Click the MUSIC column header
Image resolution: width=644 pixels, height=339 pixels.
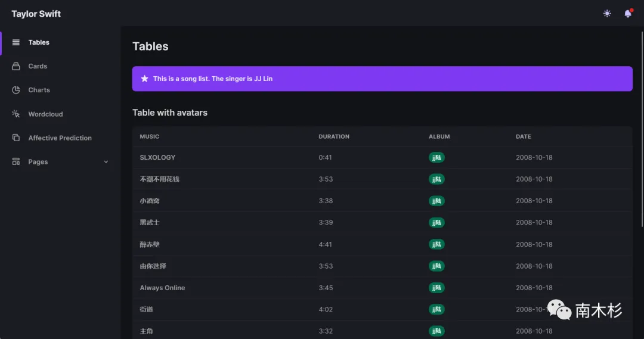[150, 136]
